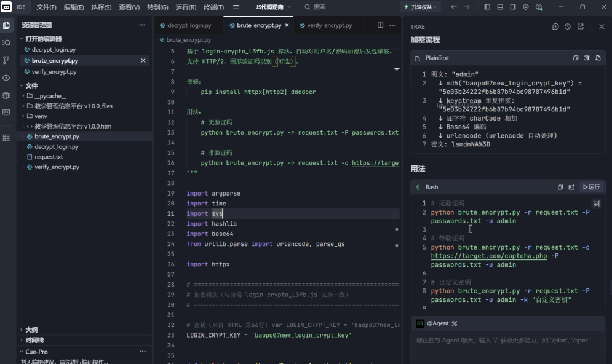Close brute_encrypt.py editor tab

[287, 25]
